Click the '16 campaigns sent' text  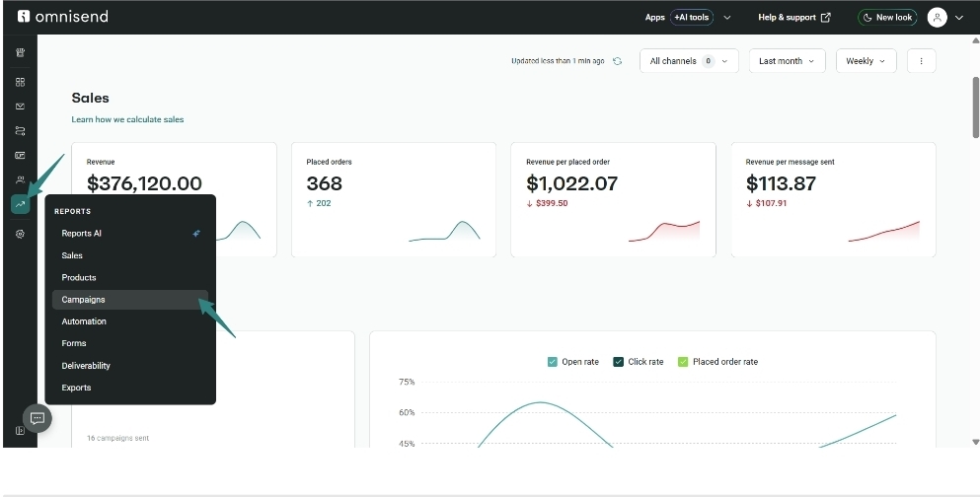point(117,438)
